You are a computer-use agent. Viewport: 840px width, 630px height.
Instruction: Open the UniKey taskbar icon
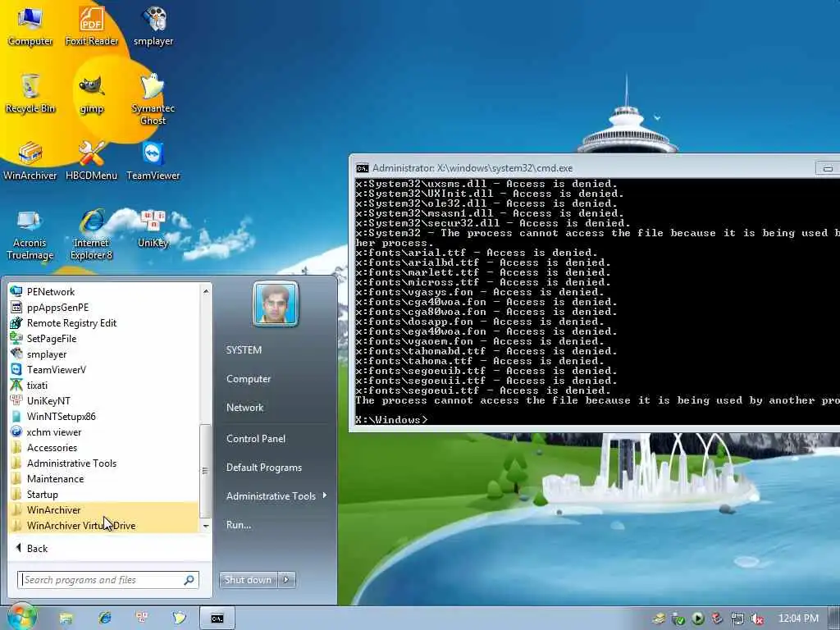142,619
